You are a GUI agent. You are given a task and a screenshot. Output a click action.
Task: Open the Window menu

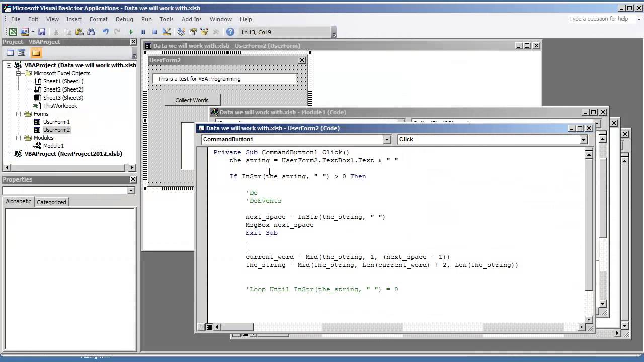pos(221,19)
